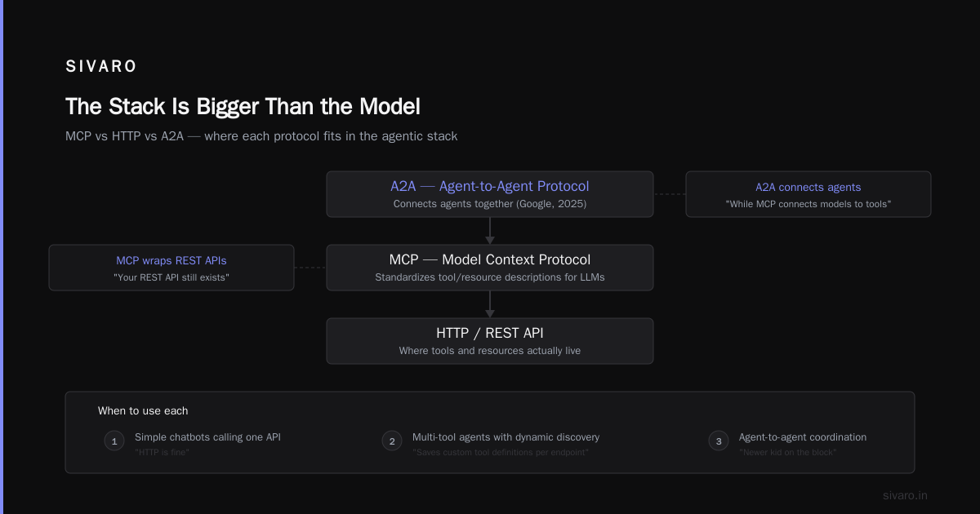This screenshot has height=514, width=980.
Task: Click the 'When to use each' heading
Action: (x=143, y=410)
